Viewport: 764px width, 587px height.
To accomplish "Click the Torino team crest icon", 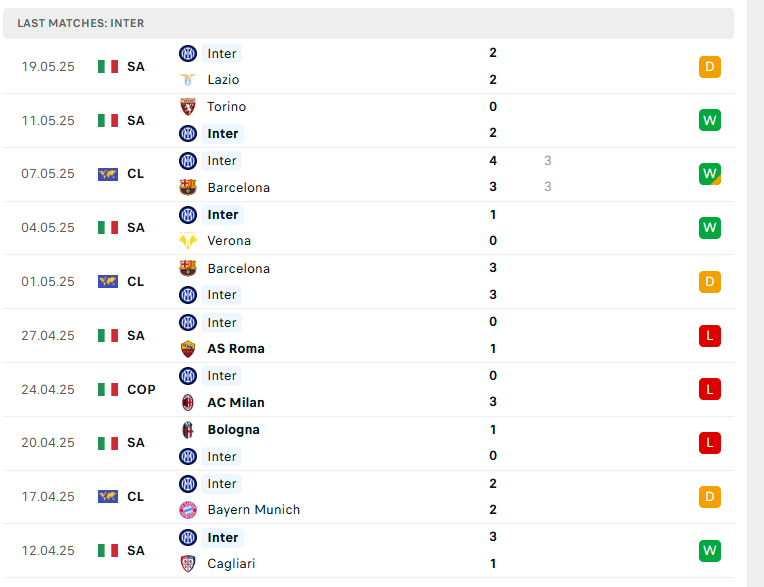I will [188, 107].
